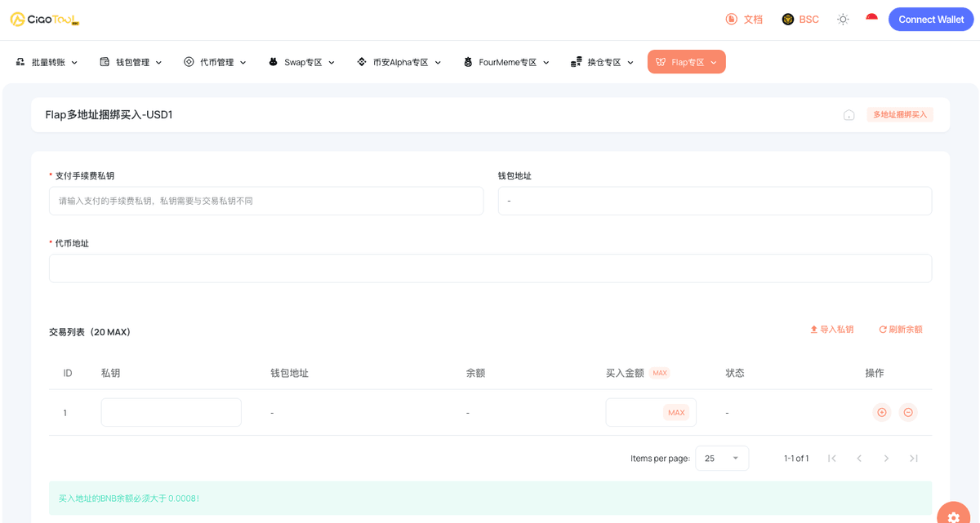Click the Flap专区 butterfly icon

(661, 62)
